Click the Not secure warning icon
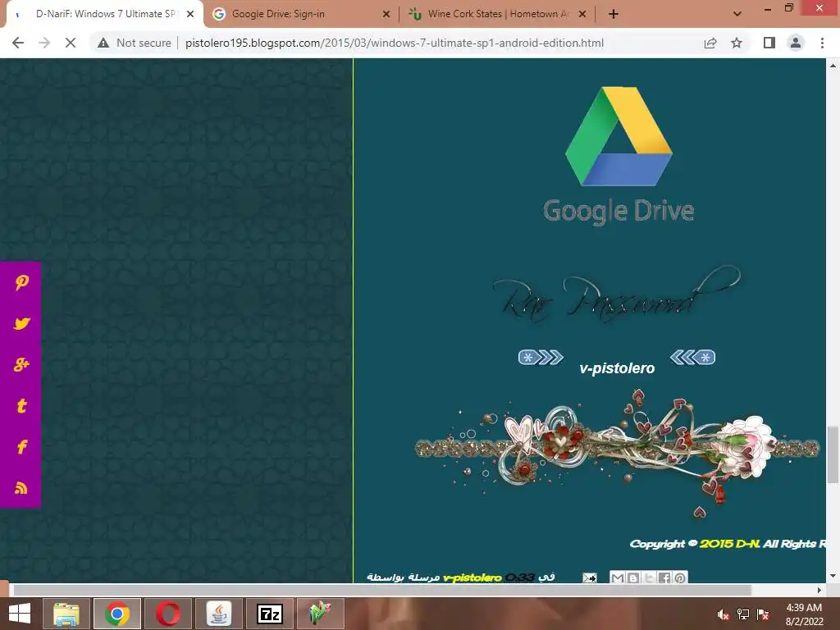 [x=103, y=43]
